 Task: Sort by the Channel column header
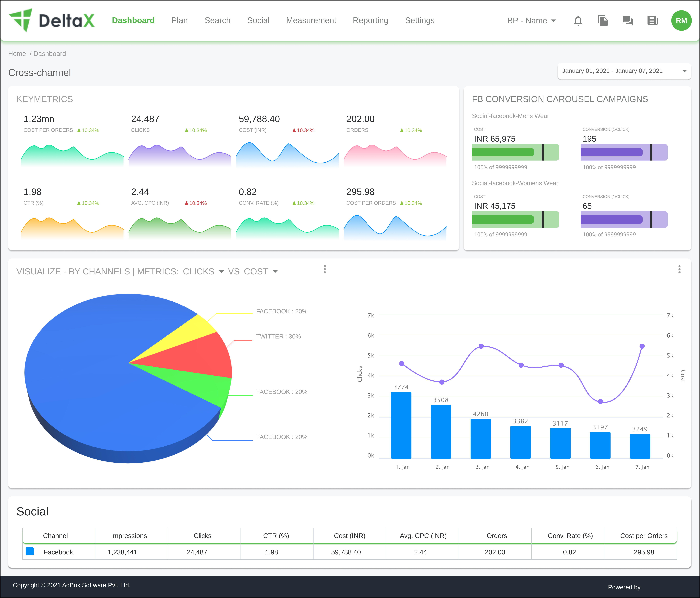[x=55, y=536]
